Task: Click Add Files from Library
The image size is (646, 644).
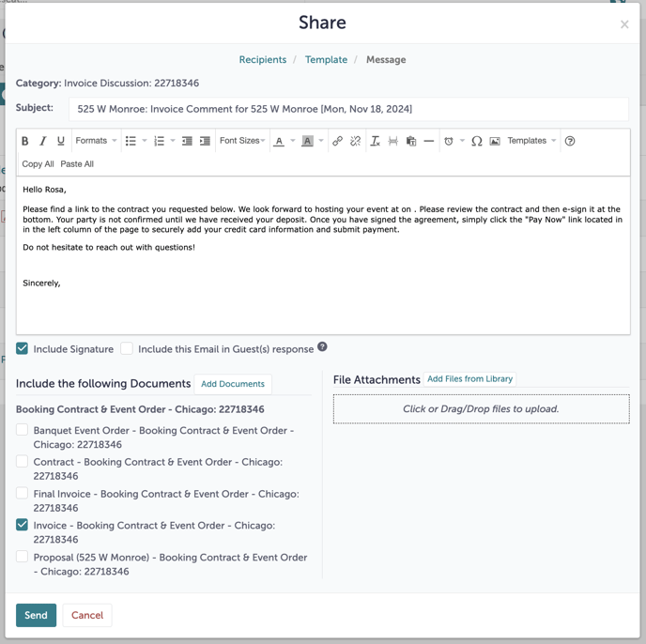Action: tap(469, 379)
